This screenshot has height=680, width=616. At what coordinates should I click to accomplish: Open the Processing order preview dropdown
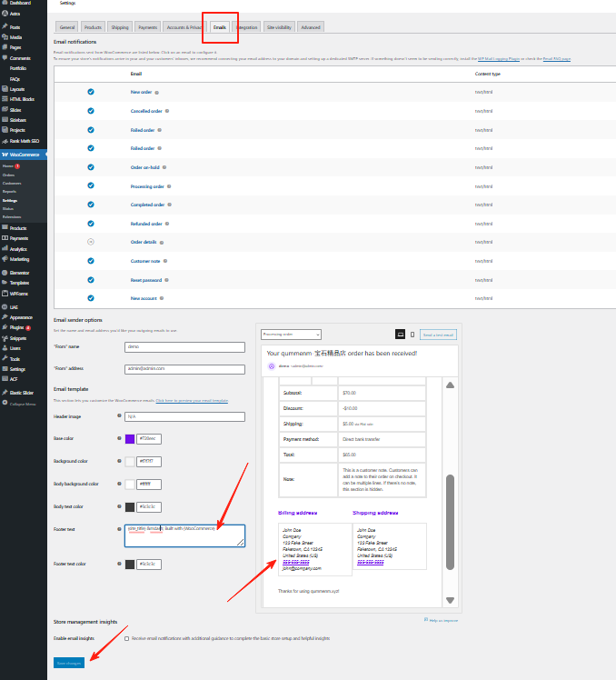tap(291, 335)
